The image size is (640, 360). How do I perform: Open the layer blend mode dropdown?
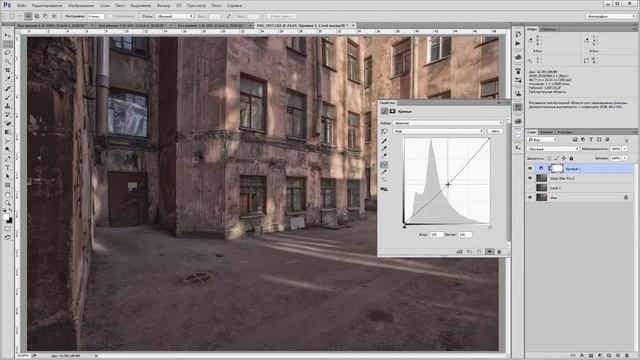point(553,149)
